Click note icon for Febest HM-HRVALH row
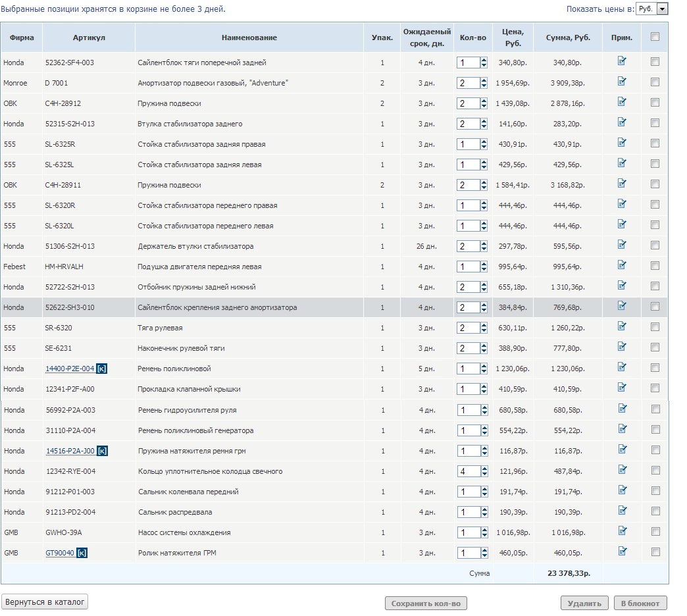 [x=622, y=266]
